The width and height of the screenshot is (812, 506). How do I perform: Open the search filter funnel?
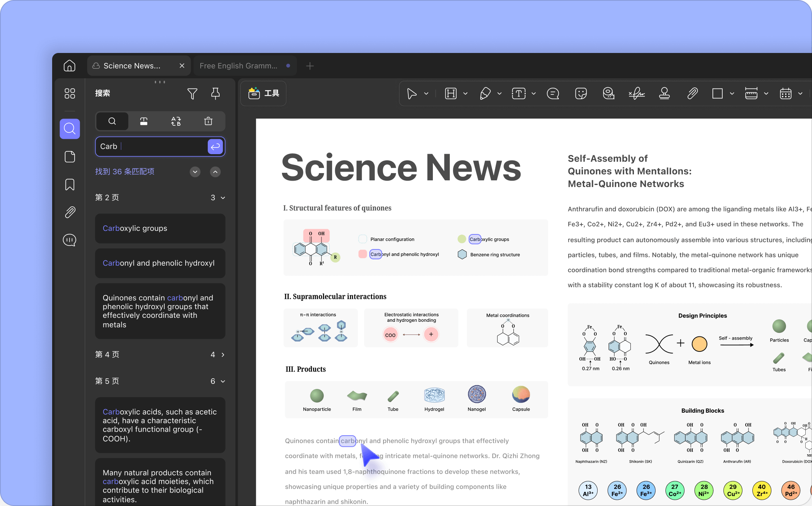(192, 94)
